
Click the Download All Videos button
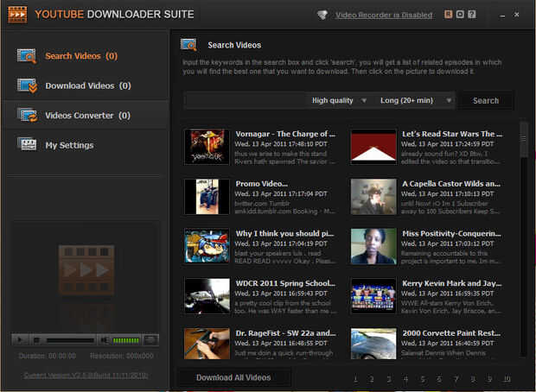pyautogui.click(x=233, y=377)
